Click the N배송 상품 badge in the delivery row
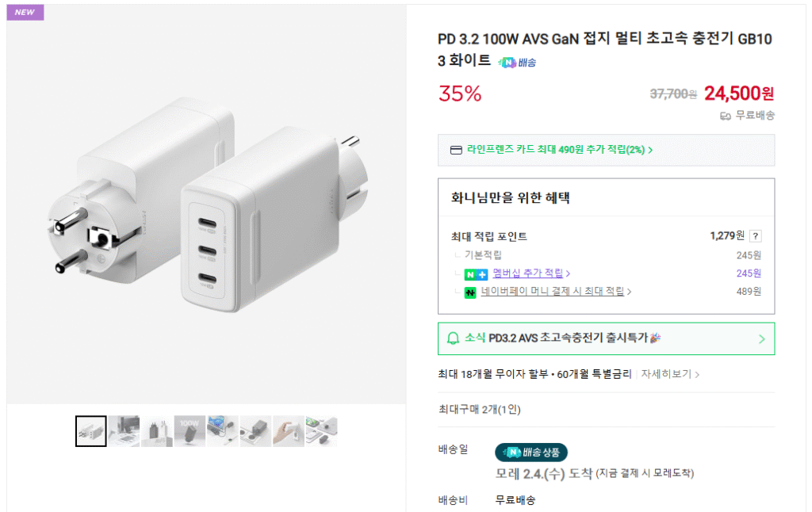812x512 pixels. click(530, 453)
